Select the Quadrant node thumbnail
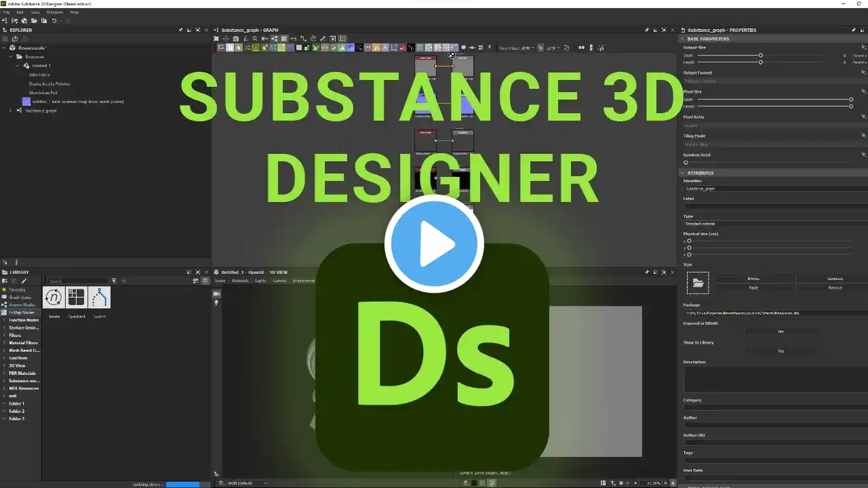This screenshot has height=488, width=868. pos(76,298)
